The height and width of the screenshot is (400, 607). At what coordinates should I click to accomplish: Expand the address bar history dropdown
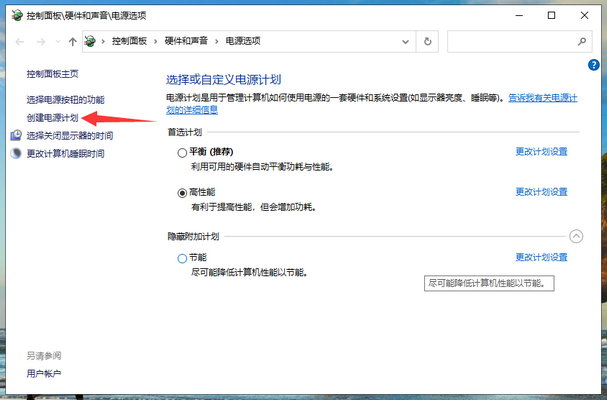tap(405, 41)
